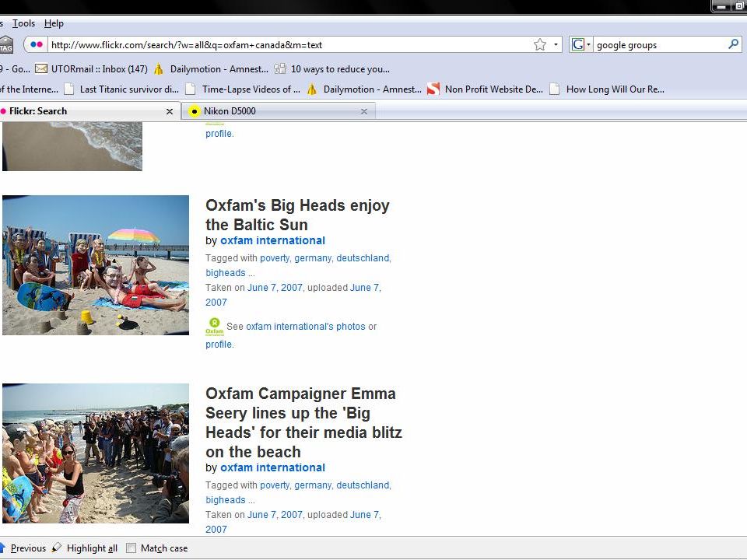The height and width of the screenshot is (560, 747).
Task: Click poverty tag under Baltic Sun photo
Action: click(275, 258)
